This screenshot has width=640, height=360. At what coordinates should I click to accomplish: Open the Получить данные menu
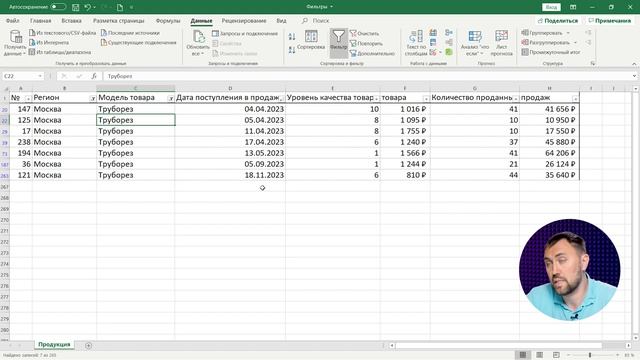15,43
